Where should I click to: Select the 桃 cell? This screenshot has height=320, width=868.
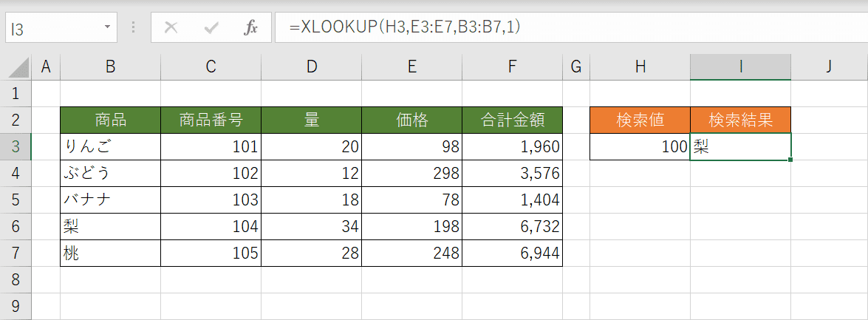pyautogui.click(x=111, y=253)
